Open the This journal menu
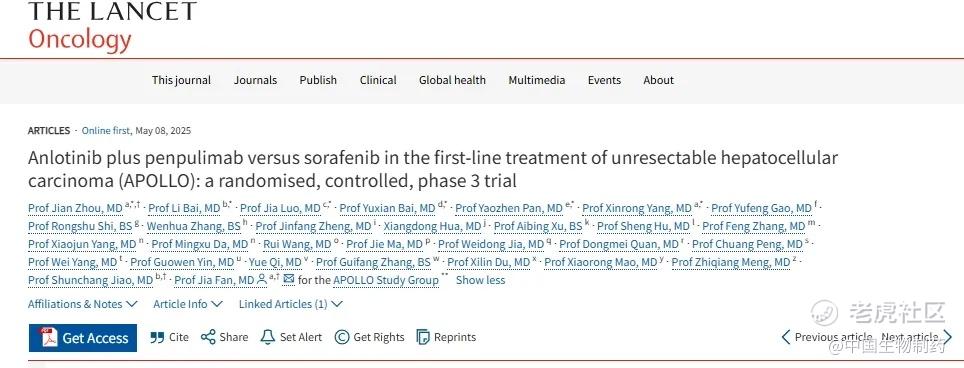 [181, 80]
